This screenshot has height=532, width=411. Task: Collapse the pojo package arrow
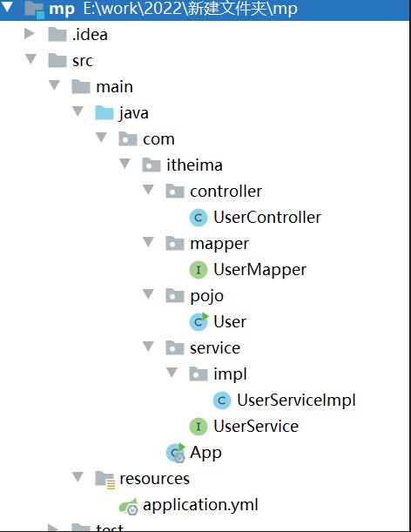point(148,293)
